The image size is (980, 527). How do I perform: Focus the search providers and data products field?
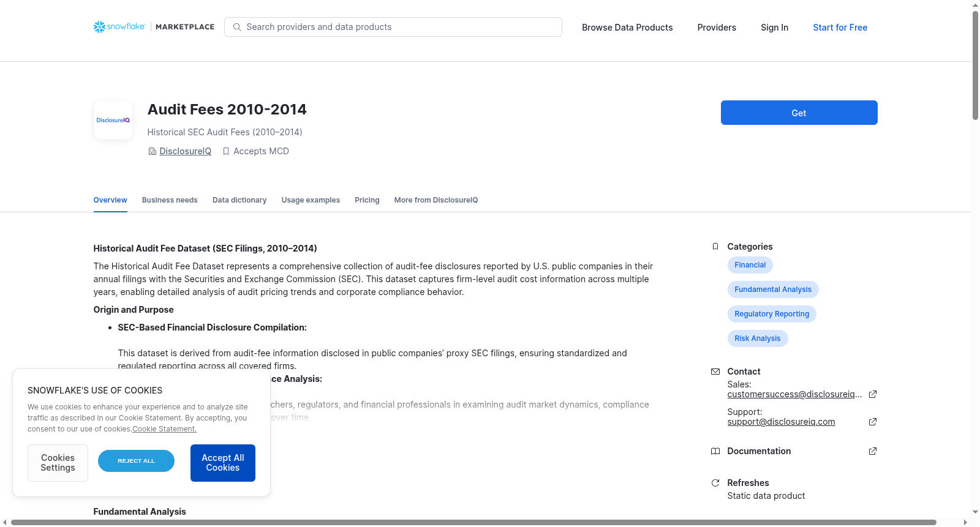coord(393,27)
